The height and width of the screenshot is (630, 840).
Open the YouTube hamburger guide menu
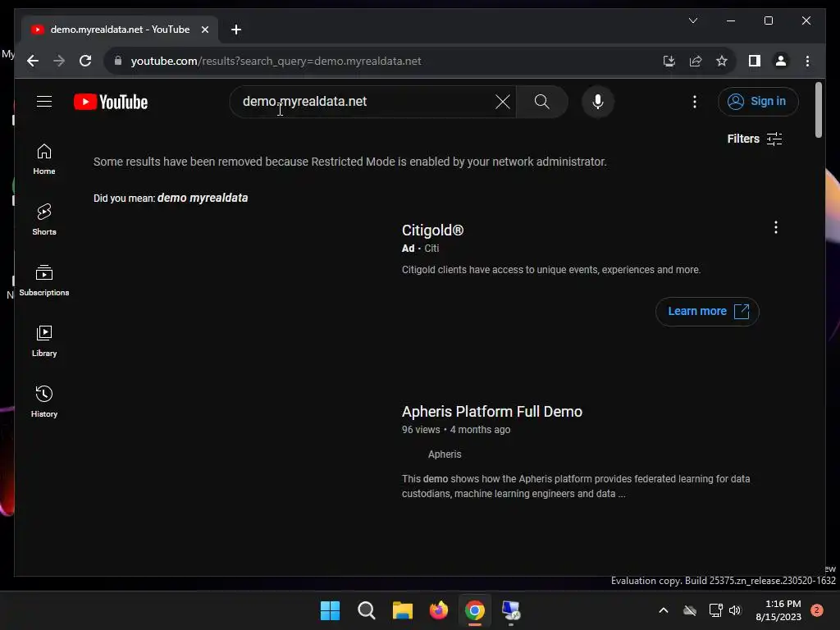44,101
